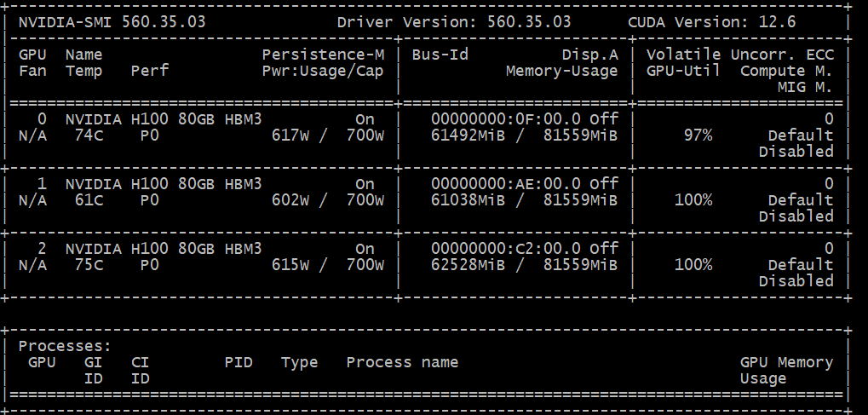The image size is (868, 415).
Task: Click the CUDA Version: 12.6 text
Action: (712, 22)
